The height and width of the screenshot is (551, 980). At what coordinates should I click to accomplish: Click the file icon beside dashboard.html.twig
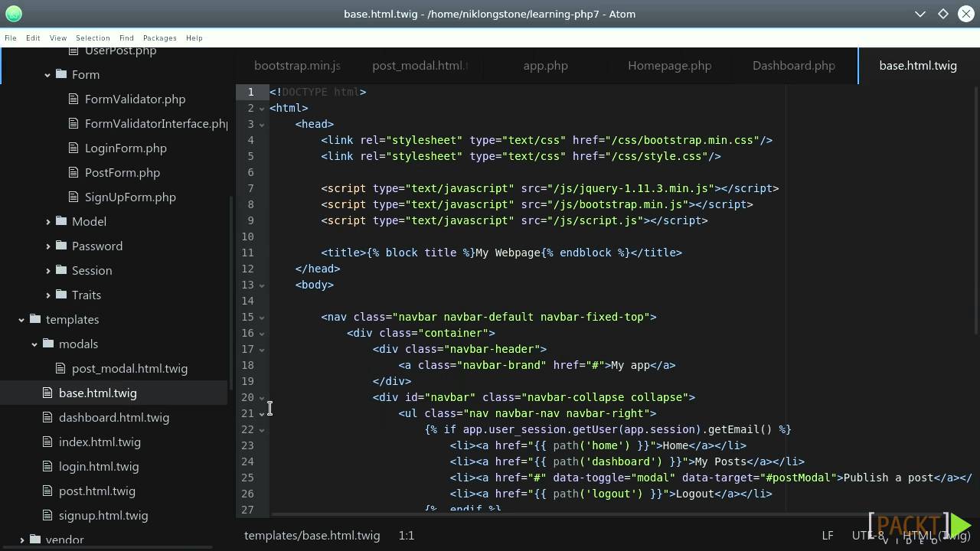[x=47, y=417]
